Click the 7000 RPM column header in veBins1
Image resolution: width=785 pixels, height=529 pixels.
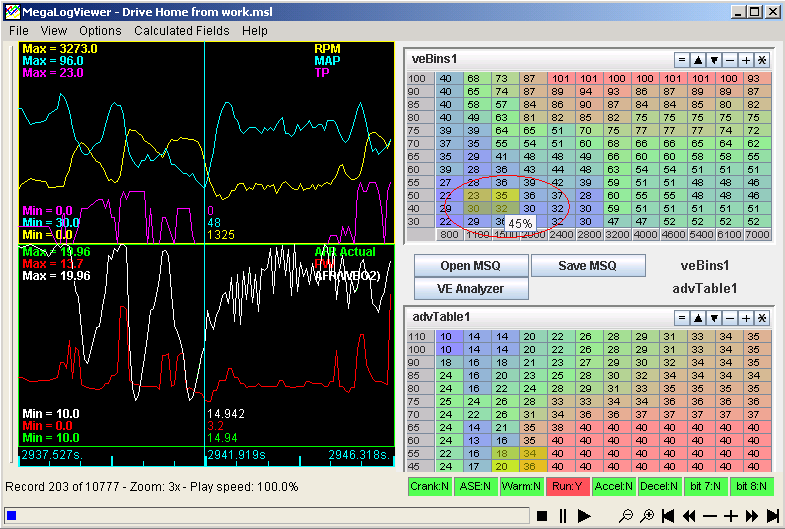tap(757, 235)
